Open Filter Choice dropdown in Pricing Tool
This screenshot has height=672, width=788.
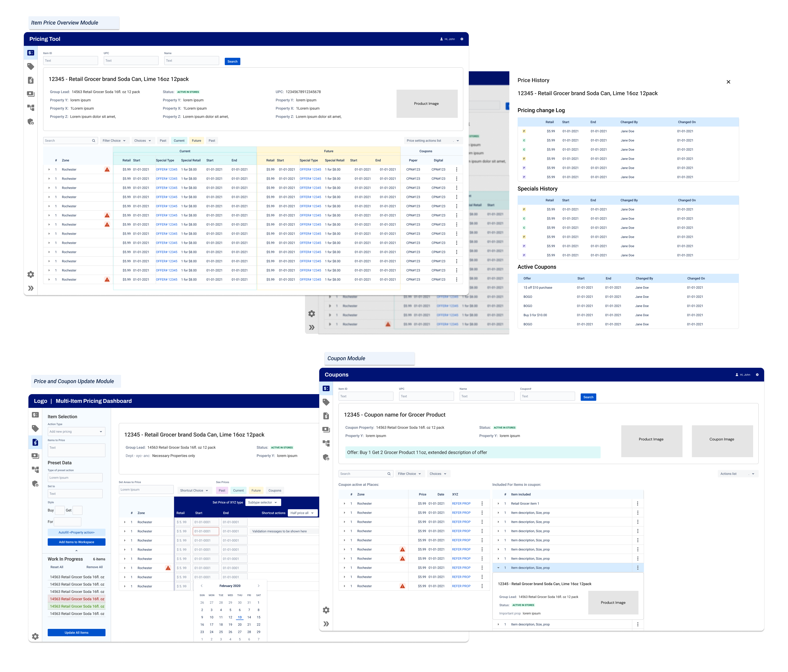[x=114, y=141]
